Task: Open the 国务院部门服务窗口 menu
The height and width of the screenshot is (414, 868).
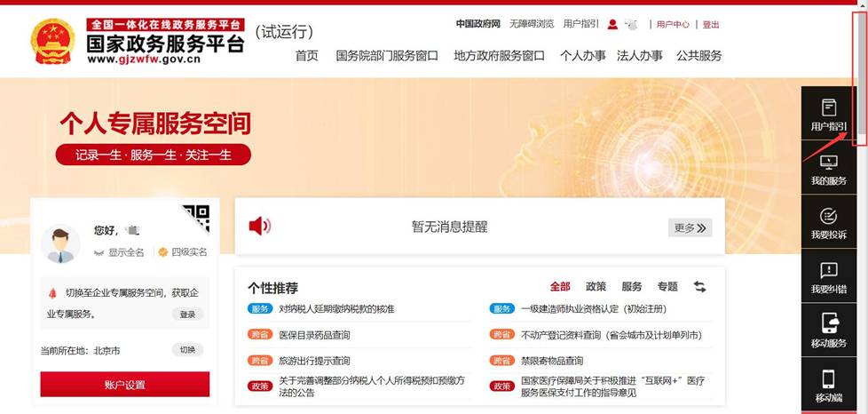Action: pyautogui.click(x=387, y=55)
